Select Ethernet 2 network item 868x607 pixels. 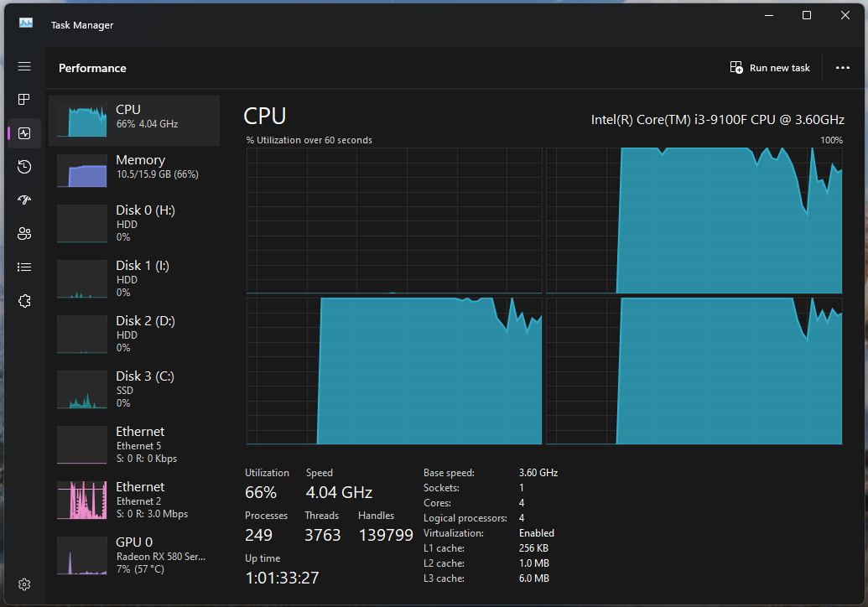134,500
